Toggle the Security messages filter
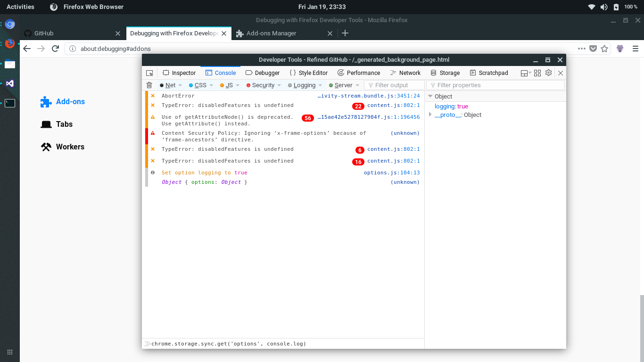 pyautogui.click(x=261, y=85)
